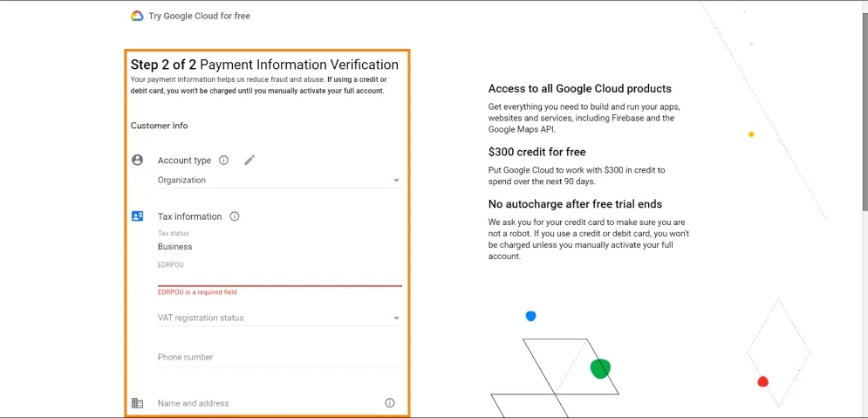
Task: Focus the EDRPOU input field
Action: tap(279, 278)
